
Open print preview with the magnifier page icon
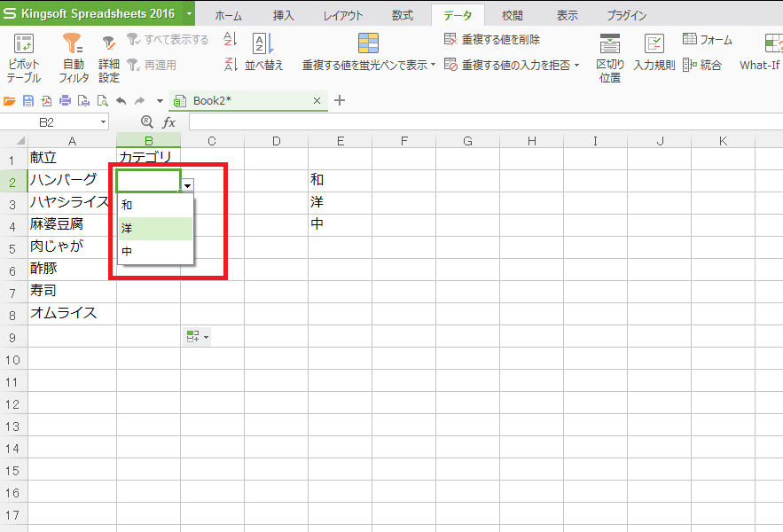102,101
